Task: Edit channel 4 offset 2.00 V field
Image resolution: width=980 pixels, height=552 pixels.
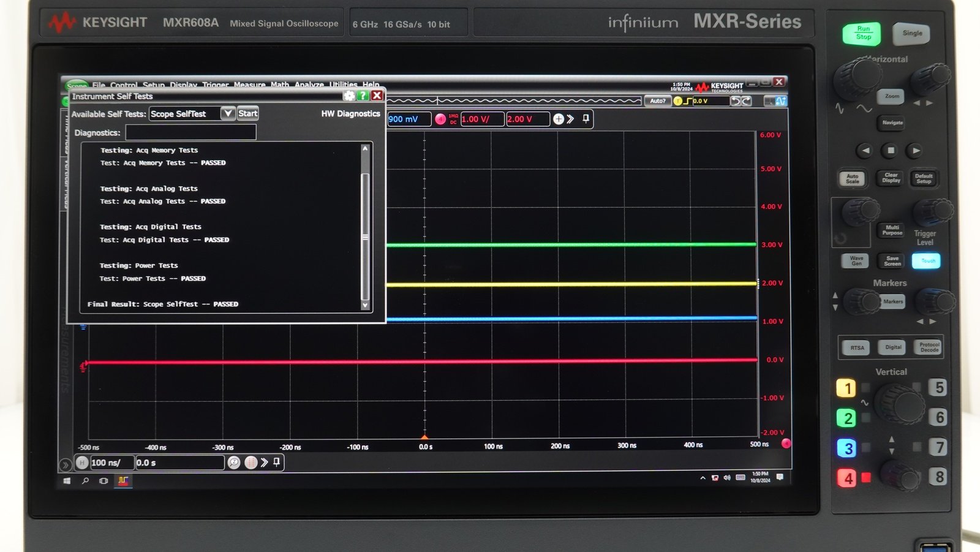Action: pyautogui.click(x=527, y=119)
